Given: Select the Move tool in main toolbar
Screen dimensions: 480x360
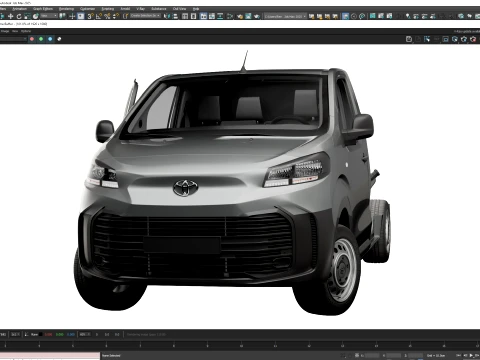Looking at the screenshot, I should tap(11, 16).
